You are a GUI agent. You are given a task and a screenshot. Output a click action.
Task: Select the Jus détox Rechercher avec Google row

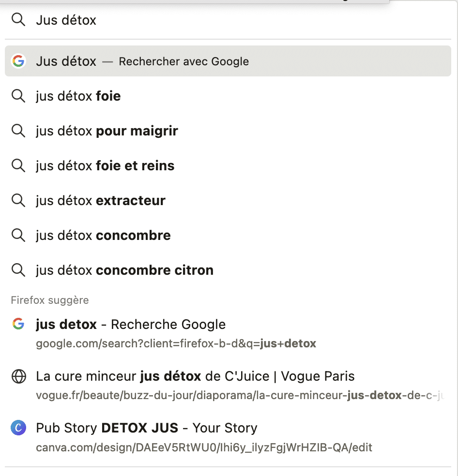228,61
